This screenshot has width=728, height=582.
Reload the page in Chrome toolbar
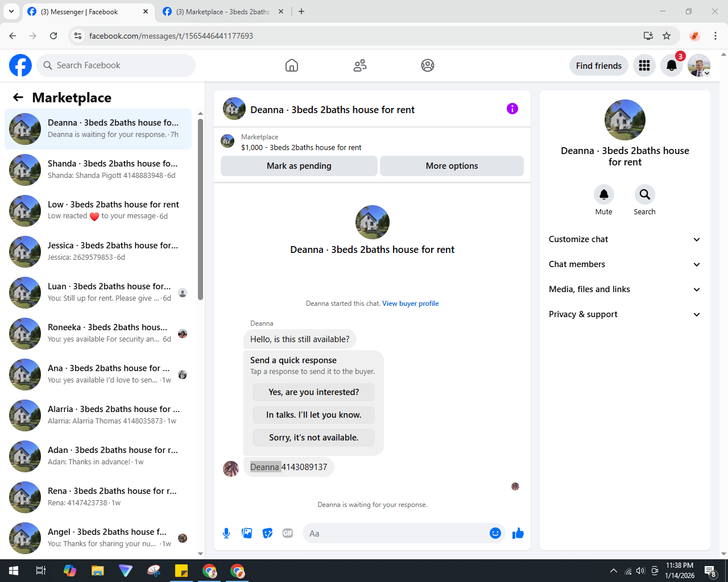(x=53, y=36)
